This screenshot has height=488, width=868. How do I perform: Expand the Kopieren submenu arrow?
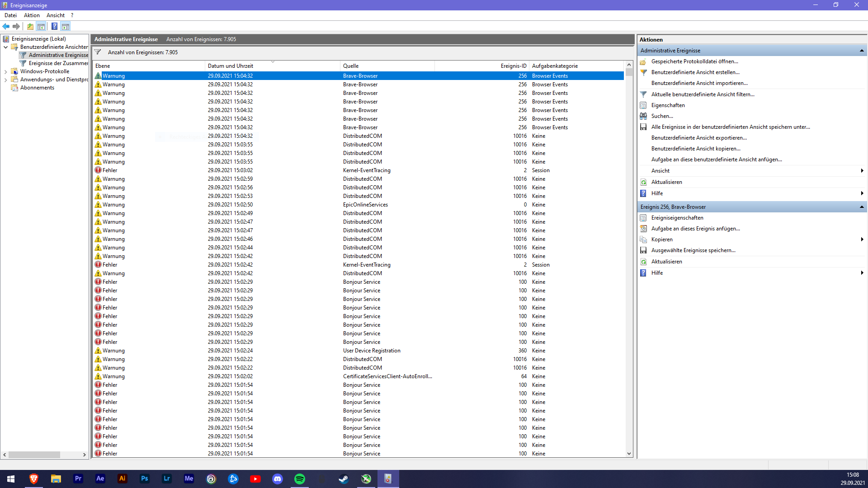(862, 239)
